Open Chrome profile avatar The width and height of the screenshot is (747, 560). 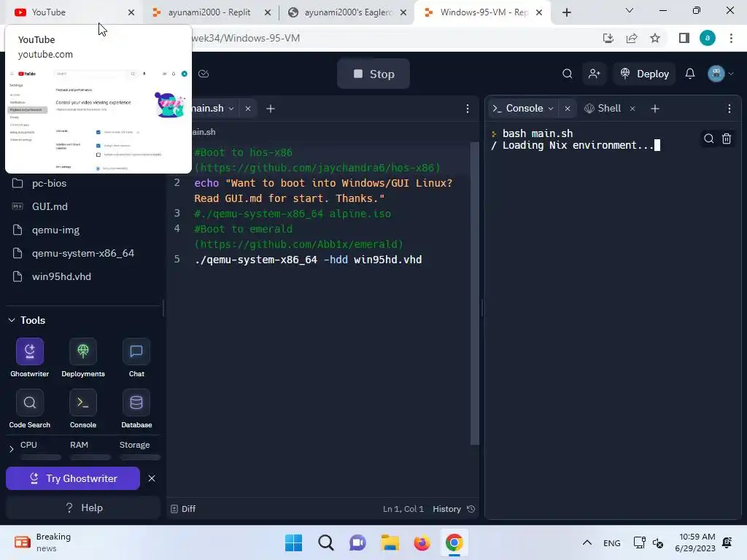[707, 38]
